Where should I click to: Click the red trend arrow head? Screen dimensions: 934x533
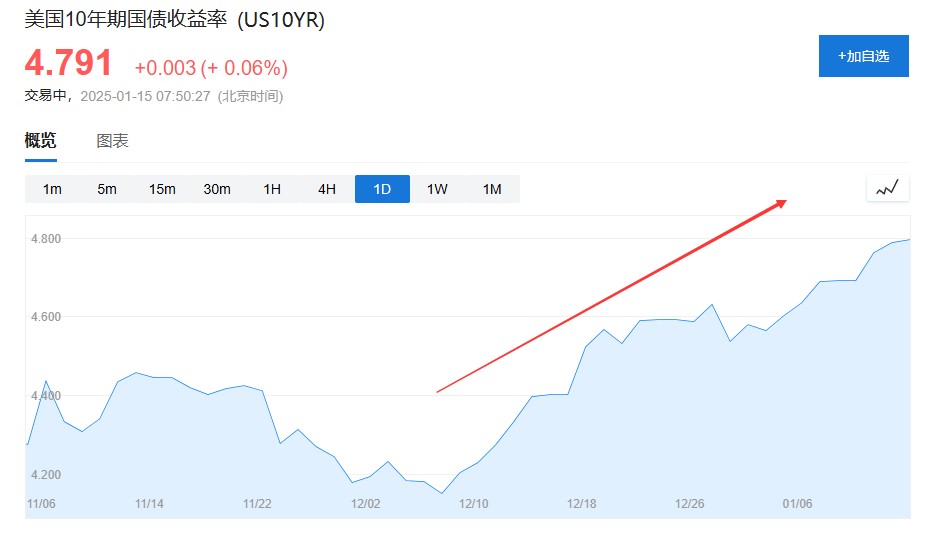782,204
